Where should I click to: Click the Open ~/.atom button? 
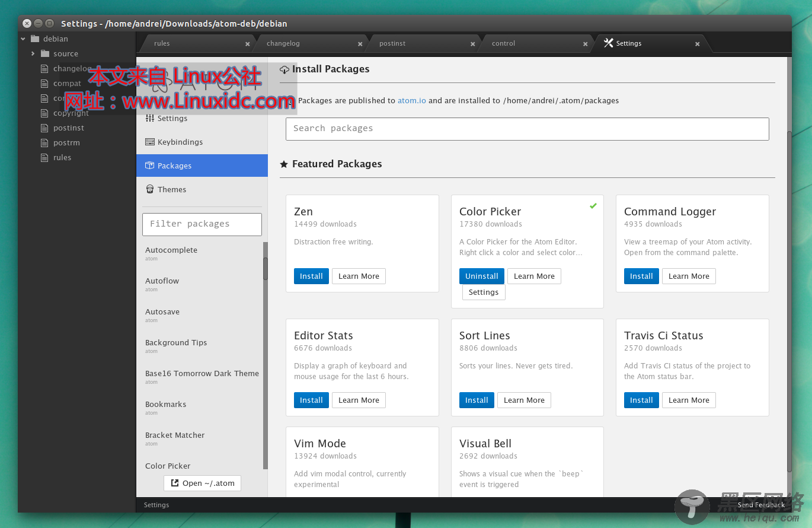pos(202,483)
